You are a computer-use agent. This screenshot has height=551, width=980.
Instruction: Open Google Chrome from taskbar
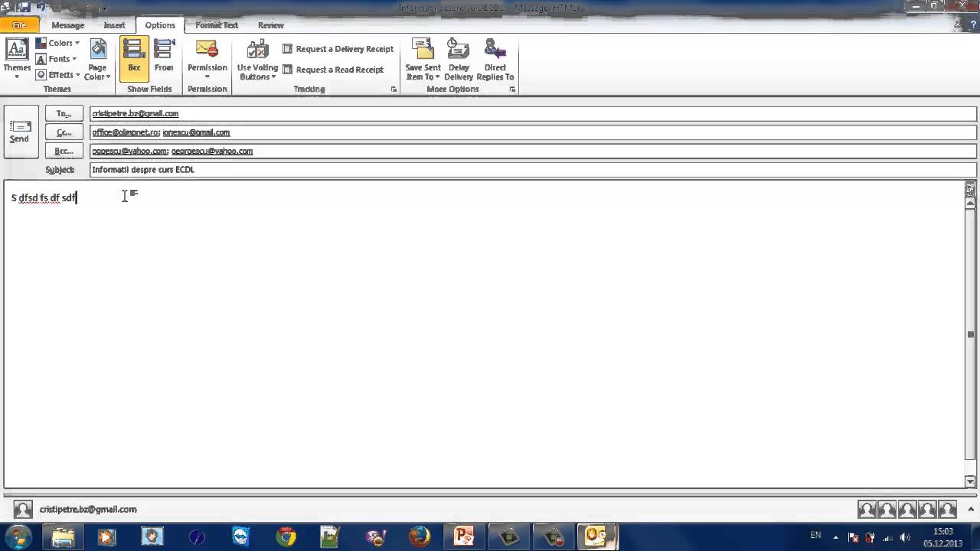click(x=286, y=537)
